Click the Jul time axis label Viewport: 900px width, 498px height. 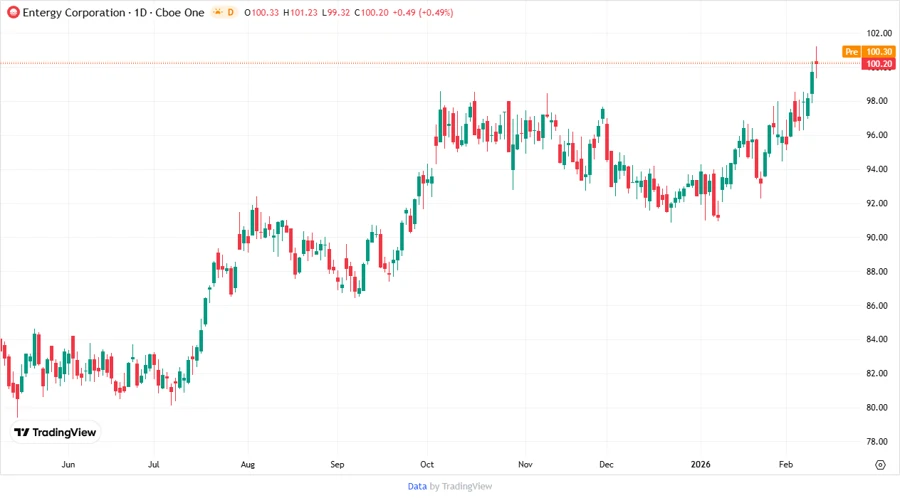pos(154,464)
